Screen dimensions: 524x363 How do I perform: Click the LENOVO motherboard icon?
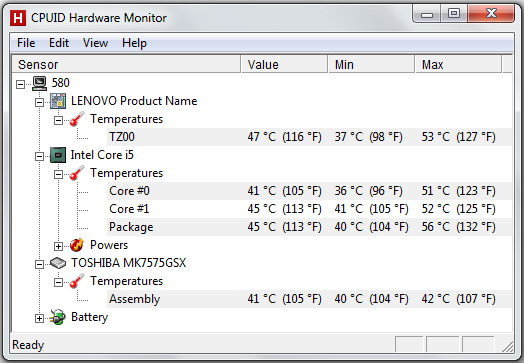click(58, 101)
